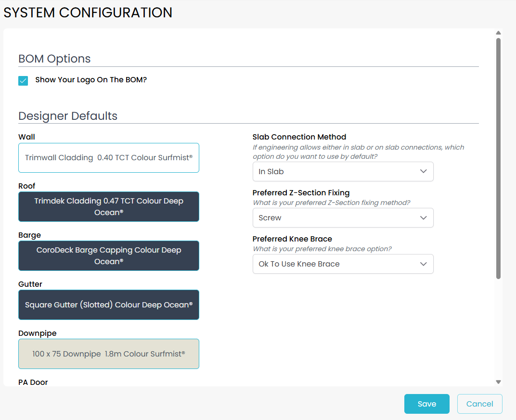
Task: Click the Square Gutter (Slotted) Deep Ocean box
Action: (109, 305)
